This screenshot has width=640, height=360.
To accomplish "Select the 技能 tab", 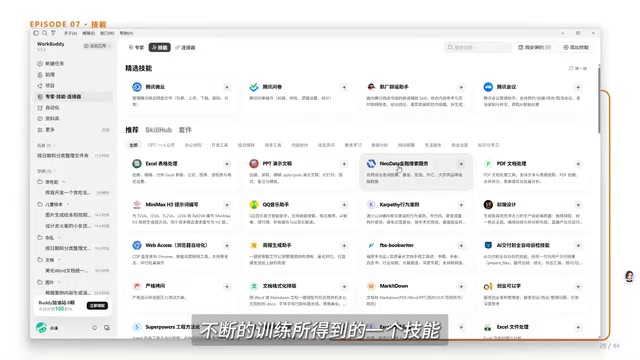I will (x=160, y=47).
